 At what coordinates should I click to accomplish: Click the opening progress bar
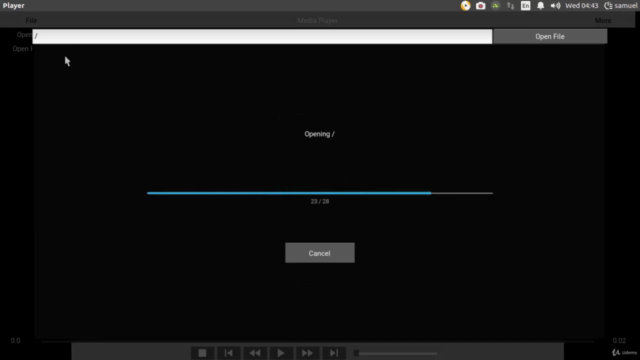320,193
